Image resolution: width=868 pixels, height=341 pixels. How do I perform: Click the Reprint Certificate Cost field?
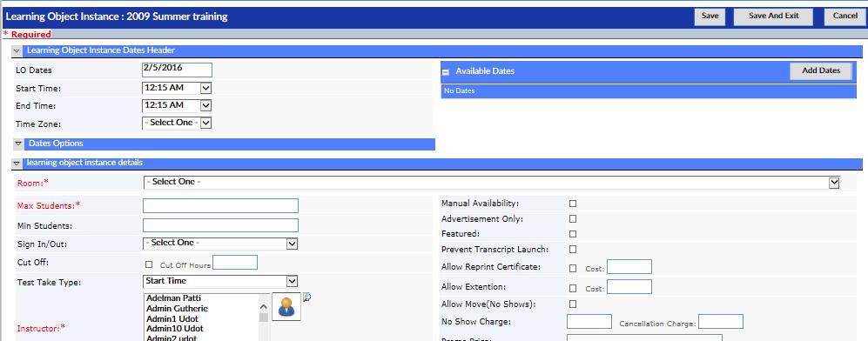[x=629, y=267]
